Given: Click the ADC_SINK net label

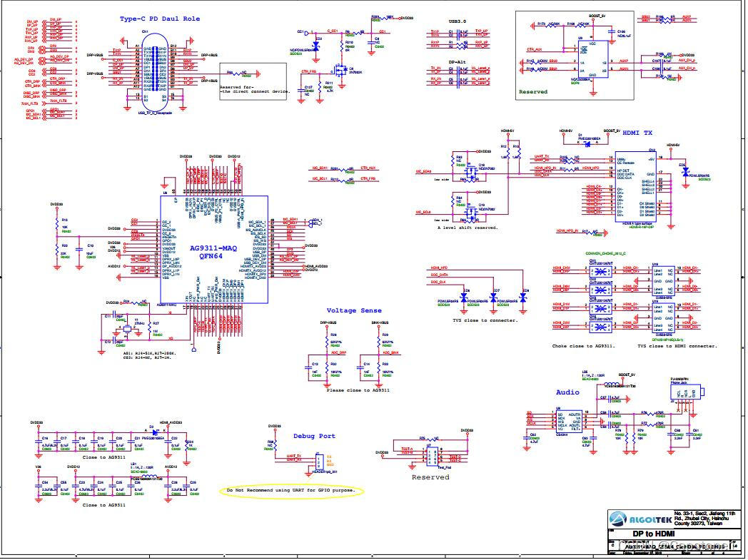Looking at the screenshot, I should pyautogui.click(x=390, y=352).
